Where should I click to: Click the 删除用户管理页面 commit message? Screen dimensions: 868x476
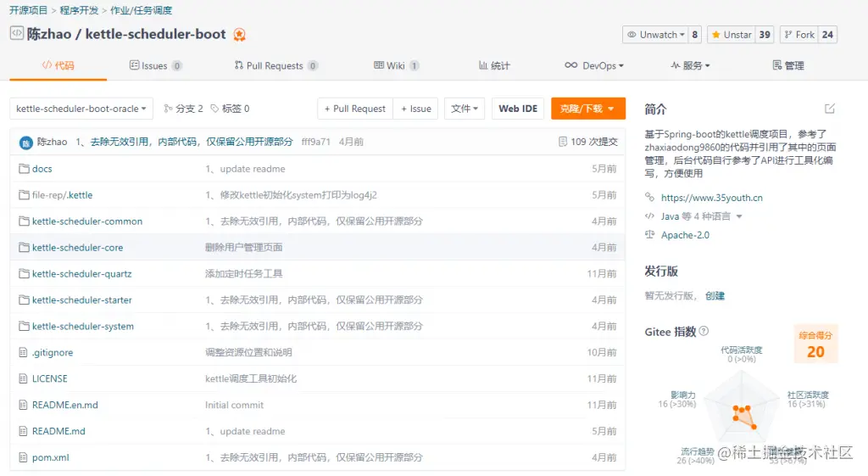point(243,248)
